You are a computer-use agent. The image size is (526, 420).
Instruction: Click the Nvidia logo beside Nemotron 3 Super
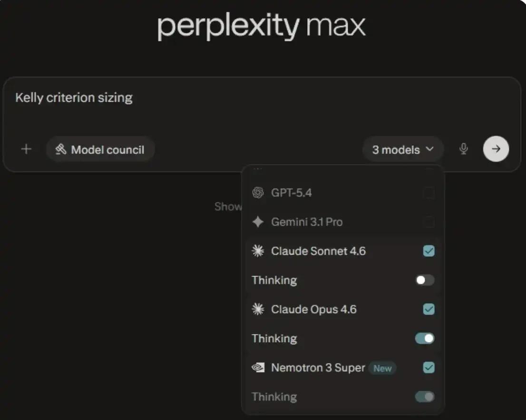coord(258,367)
